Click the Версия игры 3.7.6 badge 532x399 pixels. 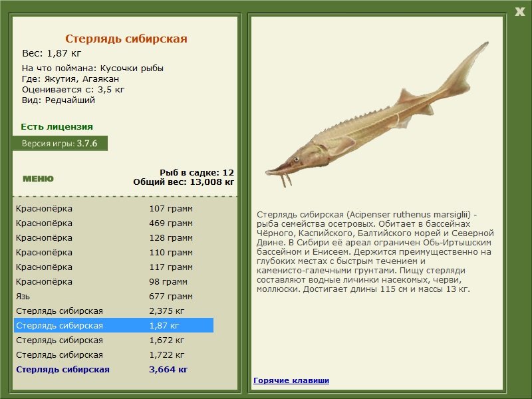pos(59,143)
